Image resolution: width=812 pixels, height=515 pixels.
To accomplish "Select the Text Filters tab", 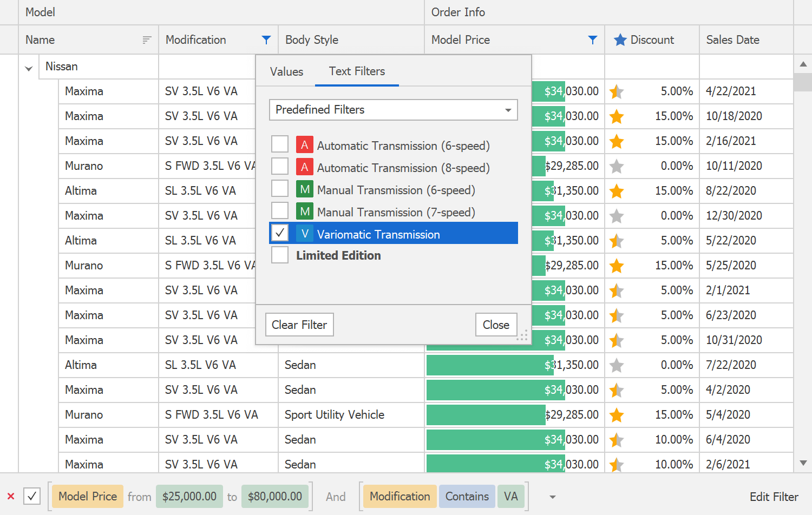I will click(x=357, y=71).
